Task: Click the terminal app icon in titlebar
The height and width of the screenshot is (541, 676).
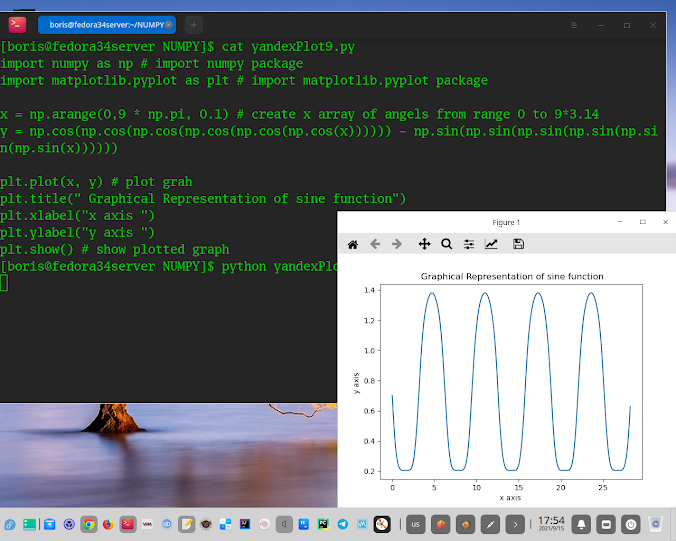Action: pyautogui.click(x=17, y=25)
